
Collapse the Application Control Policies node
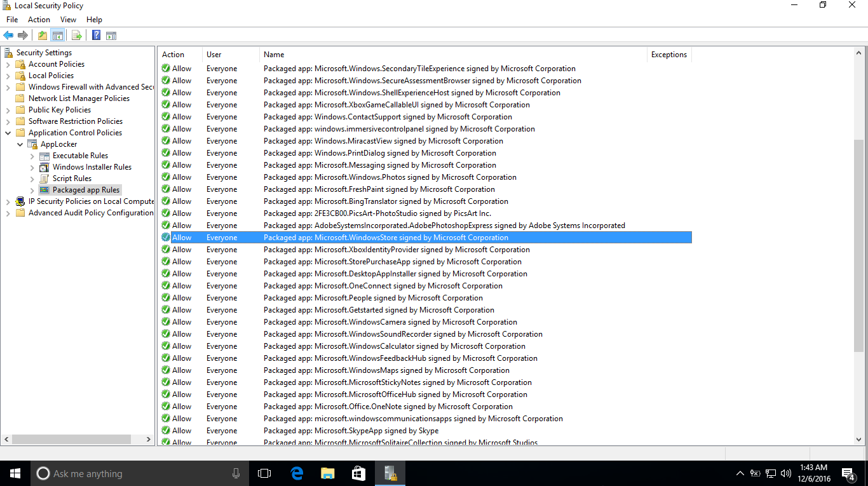(8, 133)
